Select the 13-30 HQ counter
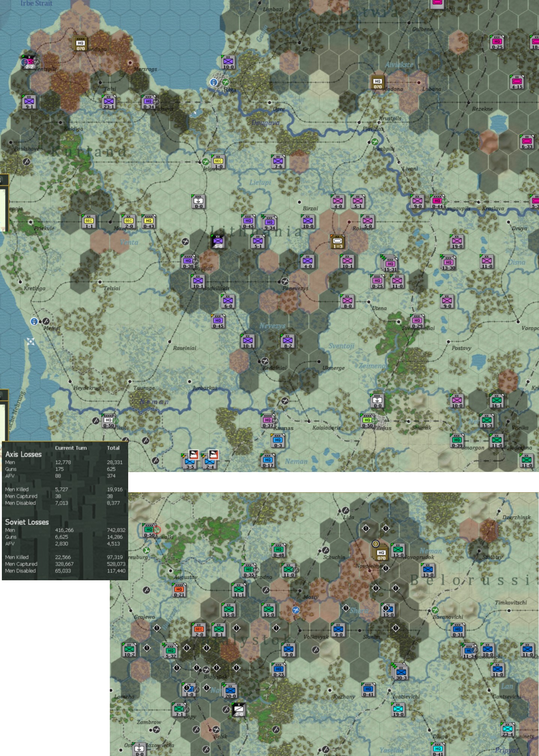The height and width of the screenshot is (756, 539). [x=448, y=263]
